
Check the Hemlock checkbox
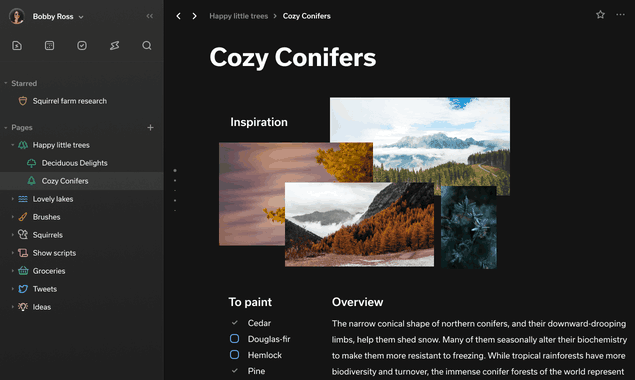234,355
